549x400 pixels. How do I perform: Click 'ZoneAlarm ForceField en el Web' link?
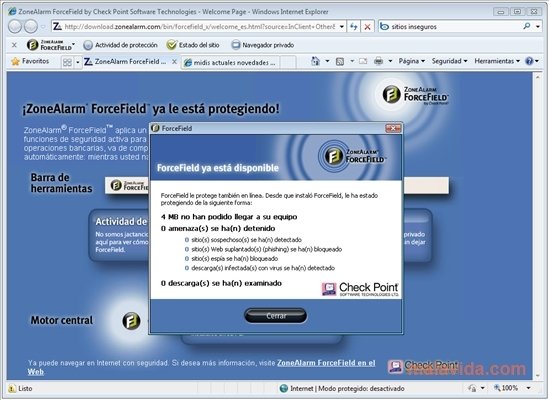tap(326, 363)
